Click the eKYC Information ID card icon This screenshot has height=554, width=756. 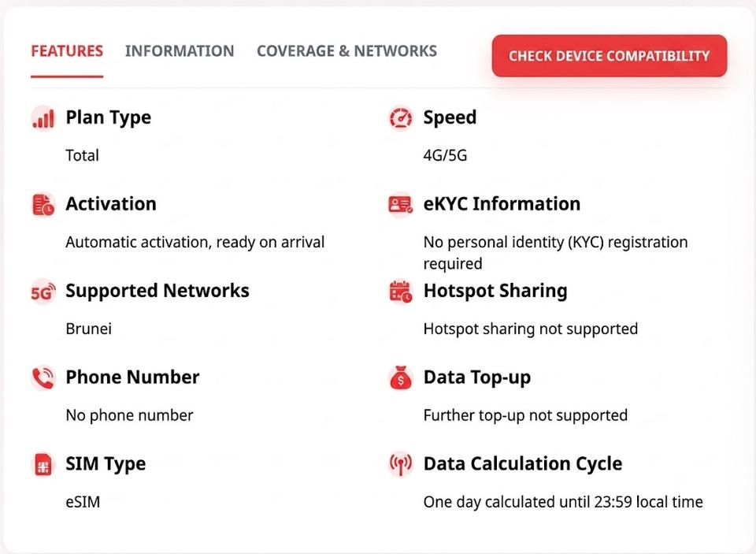[400, 205]
